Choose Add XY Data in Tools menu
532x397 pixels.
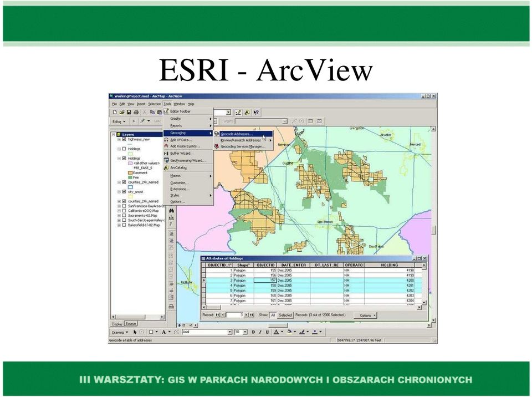(188, 140)
